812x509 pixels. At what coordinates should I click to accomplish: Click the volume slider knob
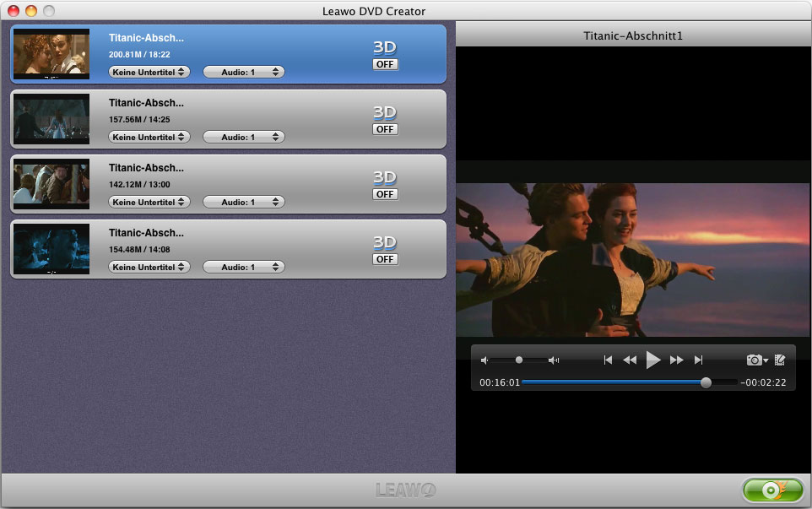(x=519, y=360)
